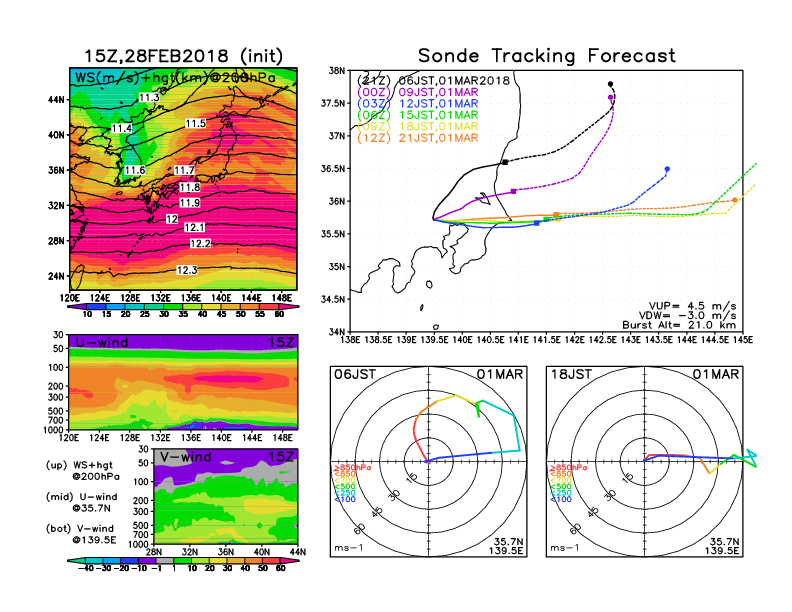Click the 11.8 height contour label

pos(190,187)
